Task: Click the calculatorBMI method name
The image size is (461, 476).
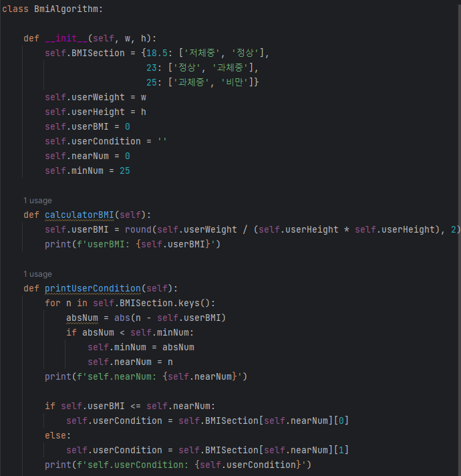Action: (79, 215)
